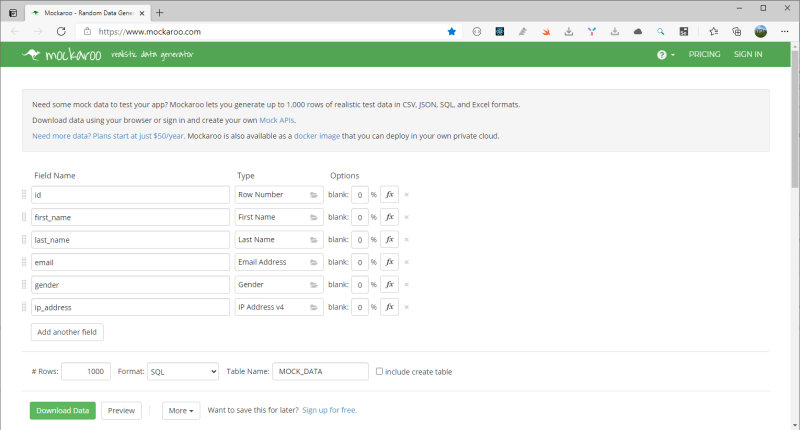Open type chooser for First Name type

279,217
